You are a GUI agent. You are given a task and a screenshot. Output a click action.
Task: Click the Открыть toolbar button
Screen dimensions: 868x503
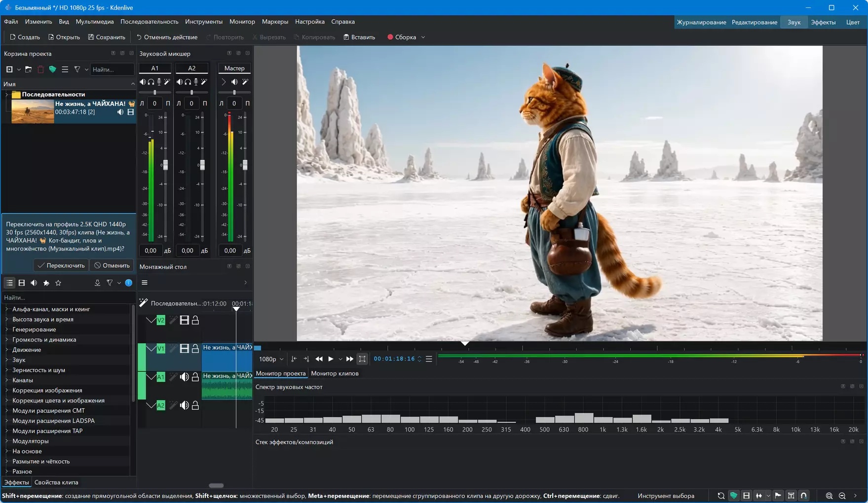tap(64, 37)
